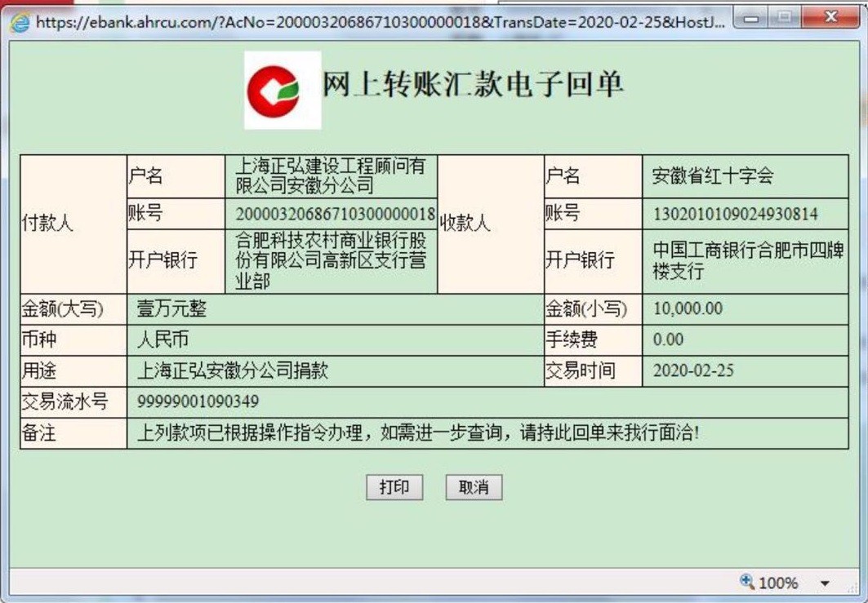Click the zoom magnifier icon
Screen dimensions: 868x603
coord(747,581)
